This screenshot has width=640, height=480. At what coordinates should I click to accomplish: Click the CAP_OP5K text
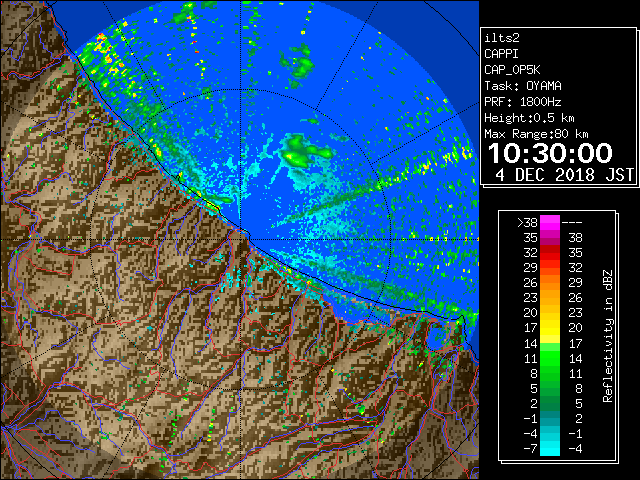[512, 70]
